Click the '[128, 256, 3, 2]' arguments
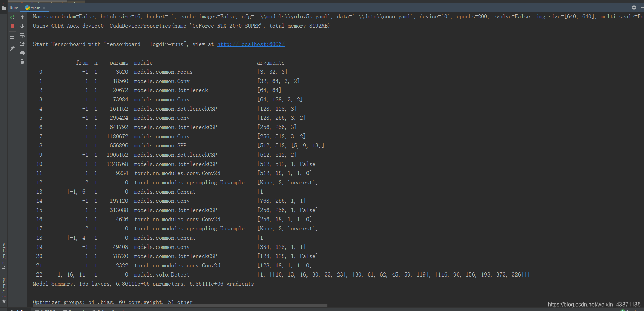644x311 pixels. 282,118
